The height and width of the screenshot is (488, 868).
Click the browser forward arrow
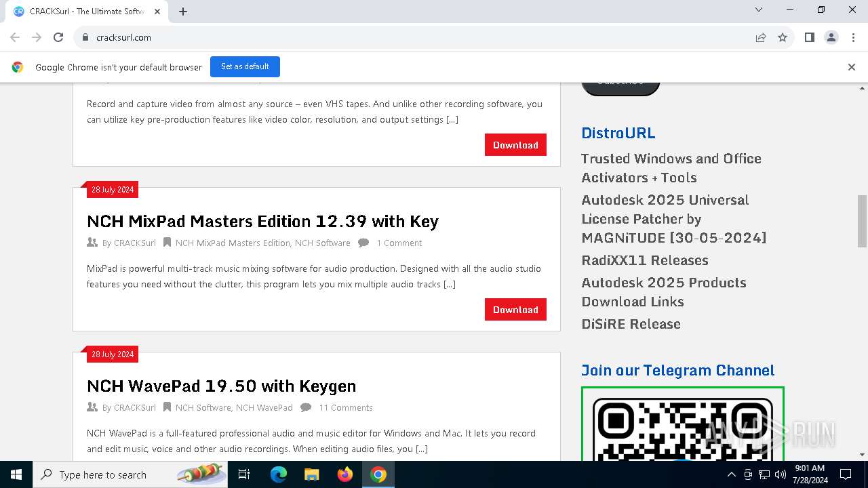pyautogui.click(x=37, y=37)
